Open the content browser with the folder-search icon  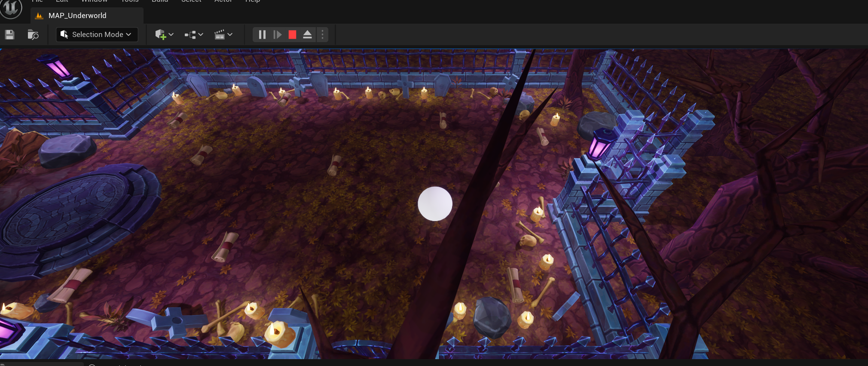(x=33, y=34)
